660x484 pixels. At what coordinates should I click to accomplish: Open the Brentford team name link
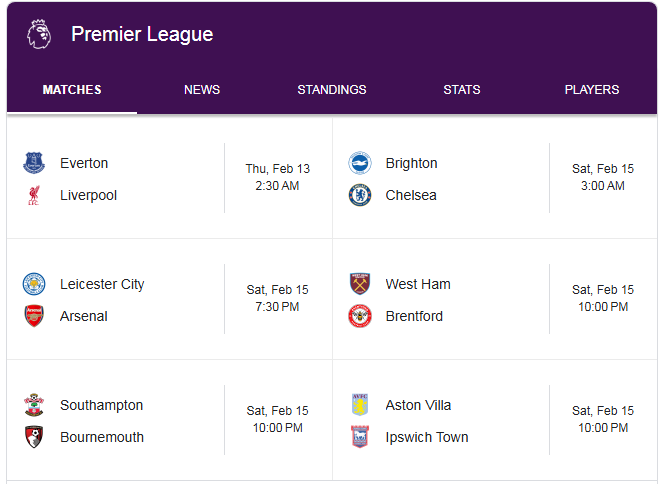coord(414,316)
